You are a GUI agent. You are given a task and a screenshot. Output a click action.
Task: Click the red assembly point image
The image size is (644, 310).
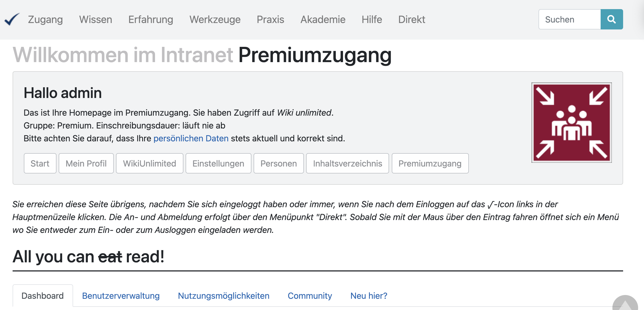coord(571,123)
